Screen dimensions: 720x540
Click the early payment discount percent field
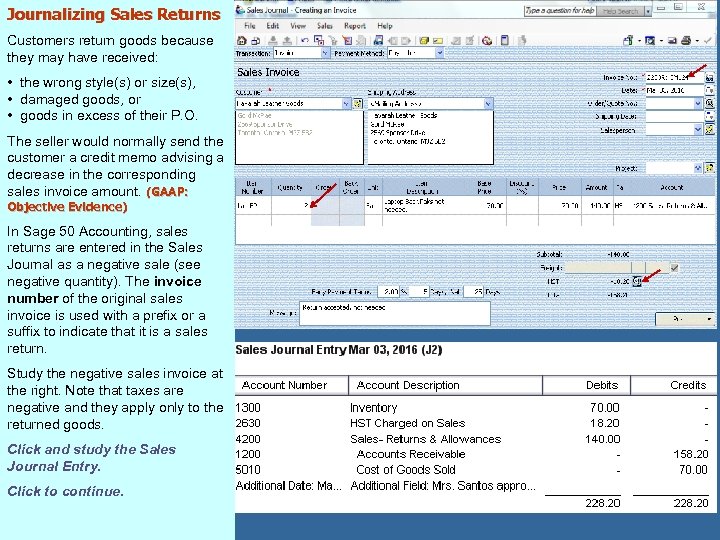pos(388,292)
